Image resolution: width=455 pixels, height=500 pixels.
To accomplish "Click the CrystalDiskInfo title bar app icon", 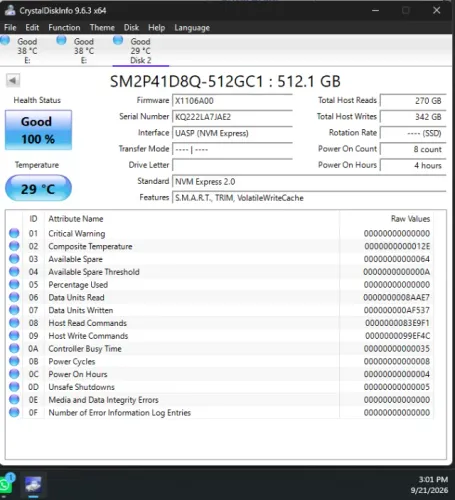I will 10,10.
